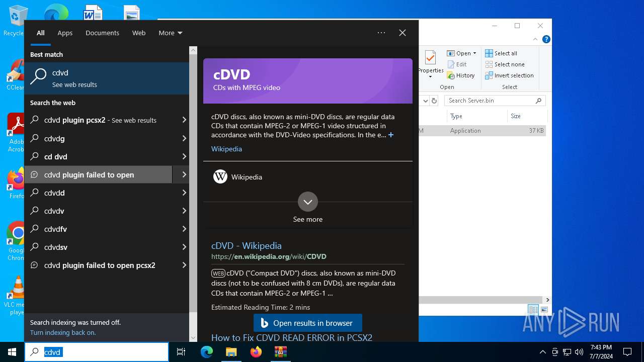
Task: Click Open results in browser button
Action: coord(307,323)
